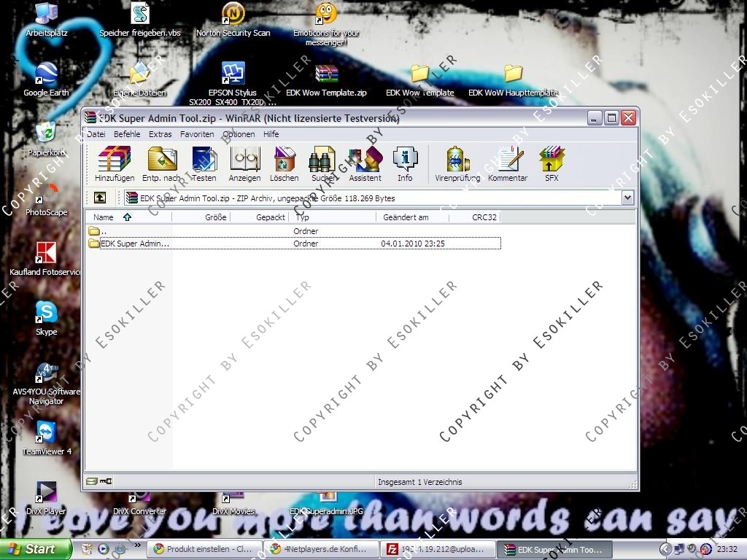The width and height of the screenshot is (747, 560).
Task: Start the Virenprüfung virus scan
Action: click(457, 164)
